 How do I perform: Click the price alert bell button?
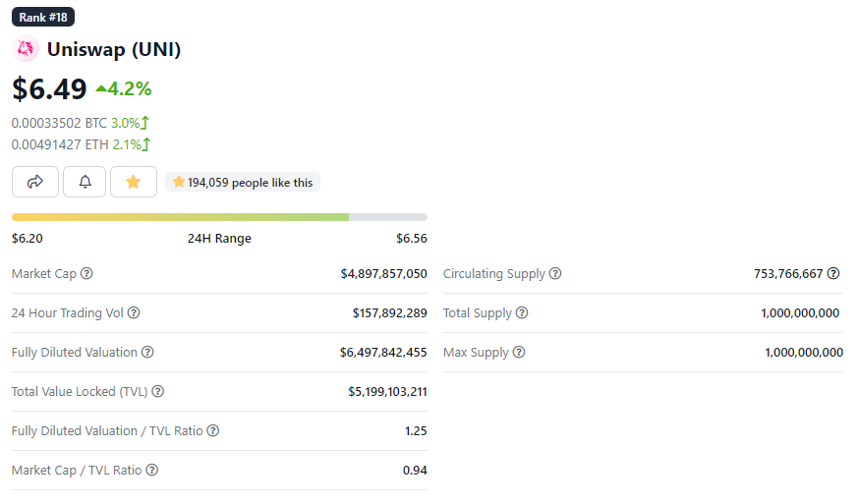(x=85, y=182)
